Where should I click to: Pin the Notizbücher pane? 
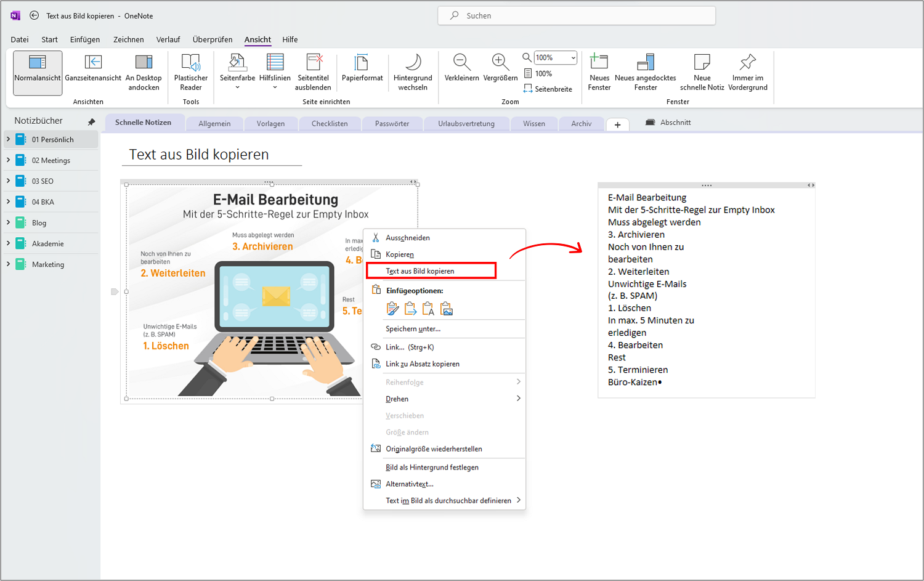92,121
